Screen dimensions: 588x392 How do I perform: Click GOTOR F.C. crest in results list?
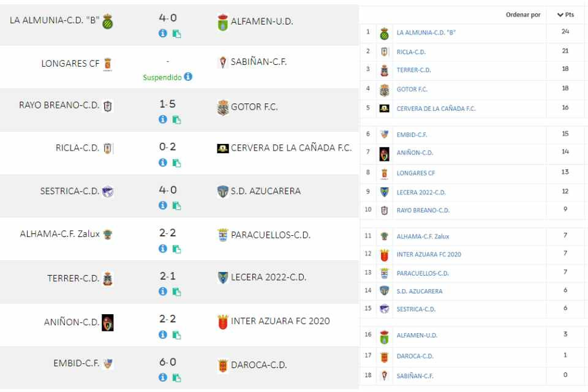click(x=223, y=108)
